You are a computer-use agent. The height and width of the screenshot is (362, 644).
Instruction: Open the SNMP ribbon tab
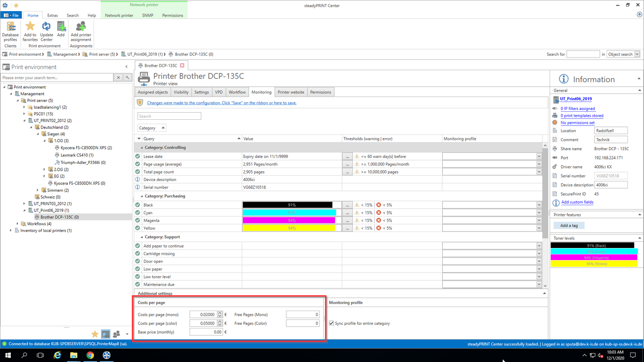(148, 15)
